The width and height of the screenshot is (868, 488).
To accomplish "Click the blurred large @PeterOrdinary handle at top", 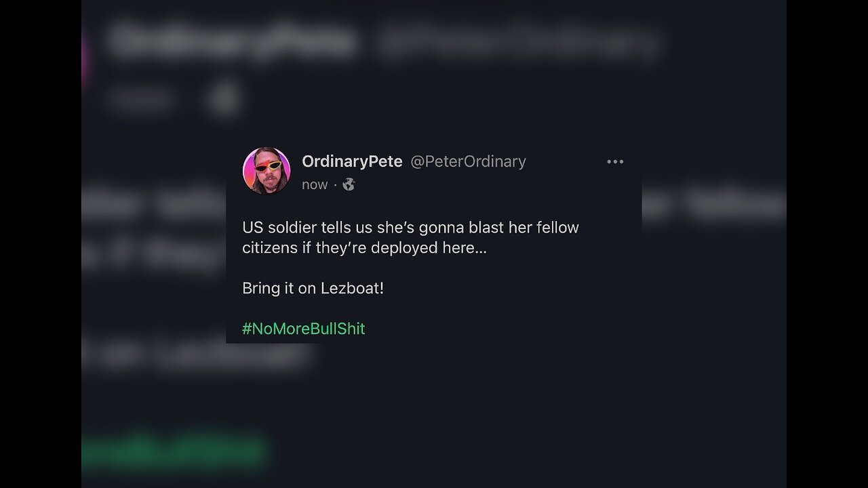I will [x=518, y=42].
